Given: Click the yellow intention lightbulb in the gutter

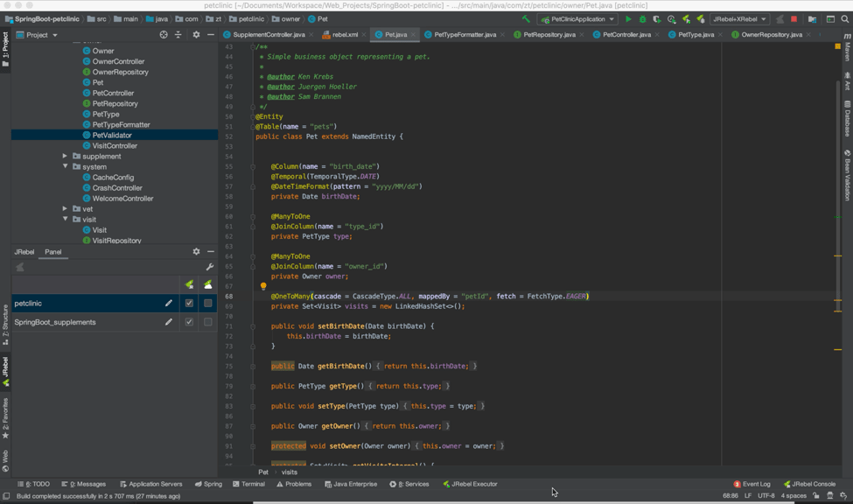Looking at the screenshot, I should tap(263, 286).
